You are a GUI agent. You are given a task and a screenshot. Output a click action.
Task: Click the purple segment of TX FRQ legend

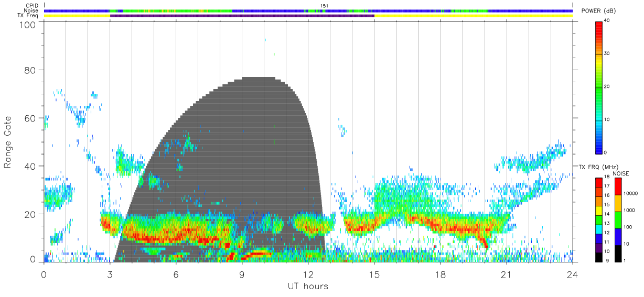(x=599, y=248)
